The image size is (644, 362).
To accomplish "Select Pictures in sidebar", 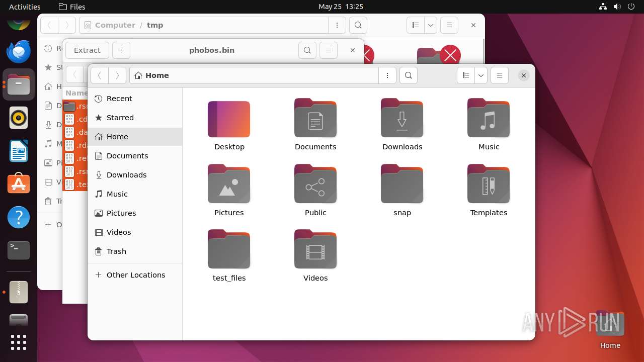I will pos(135,213).
